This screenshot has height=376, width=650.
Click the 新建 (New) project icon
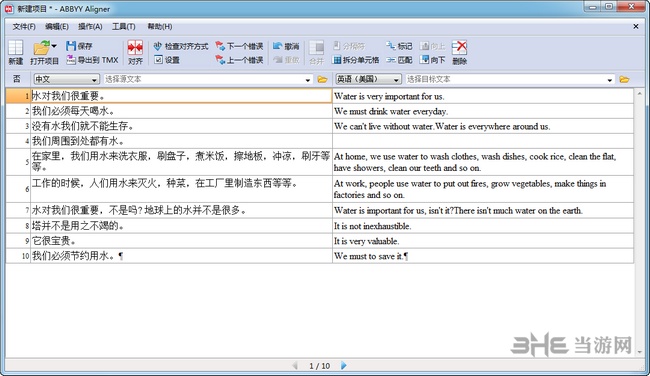tap(16, 52)
